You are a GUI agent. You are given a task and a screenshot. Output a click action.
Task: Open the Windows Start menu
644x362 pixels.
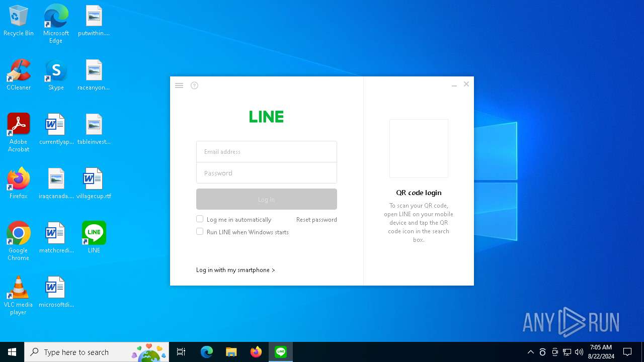pos(12,352)
